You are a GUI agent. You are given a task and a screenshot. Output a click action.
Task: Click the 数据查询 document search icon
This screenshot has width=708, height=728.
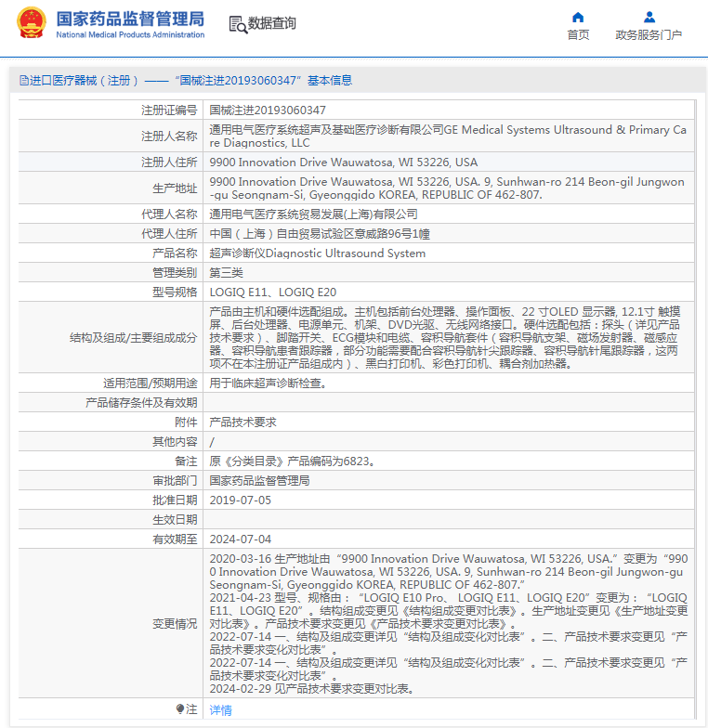[237, 24]
